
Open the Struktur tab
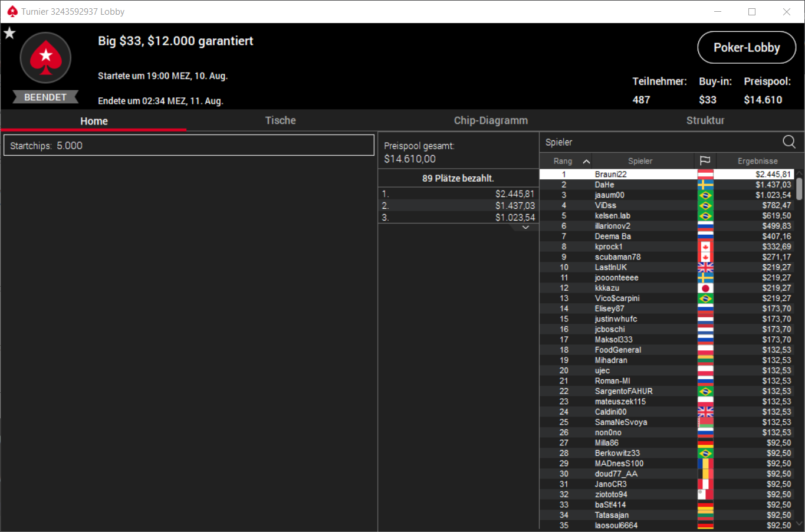pos(705,120)
